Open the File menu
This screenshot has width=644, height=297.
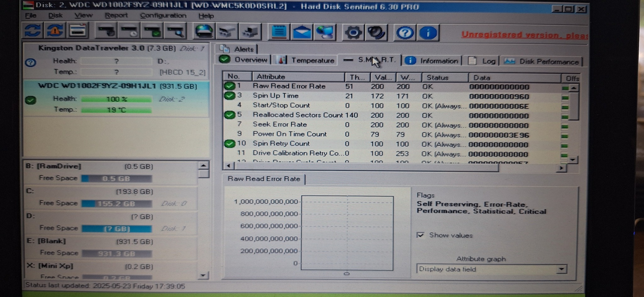pos(31,15)
